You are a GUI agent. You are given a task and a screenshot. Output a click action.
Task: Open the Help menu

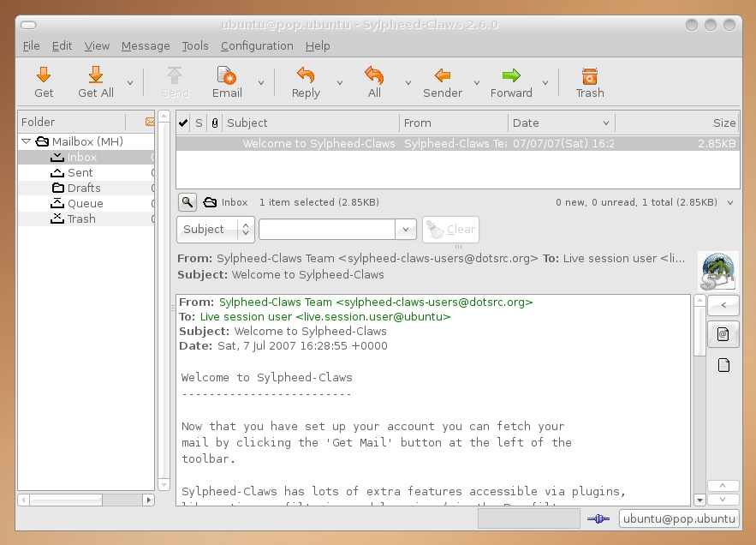318,46
